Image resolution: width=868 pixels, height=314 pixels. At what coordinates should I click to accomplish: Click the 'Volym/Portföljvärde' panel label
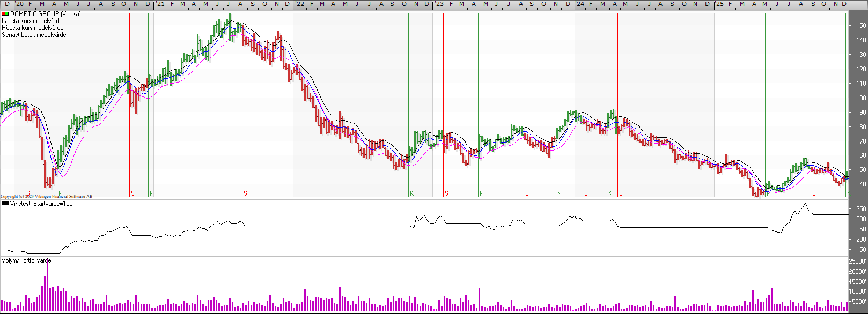pos(26,260)
